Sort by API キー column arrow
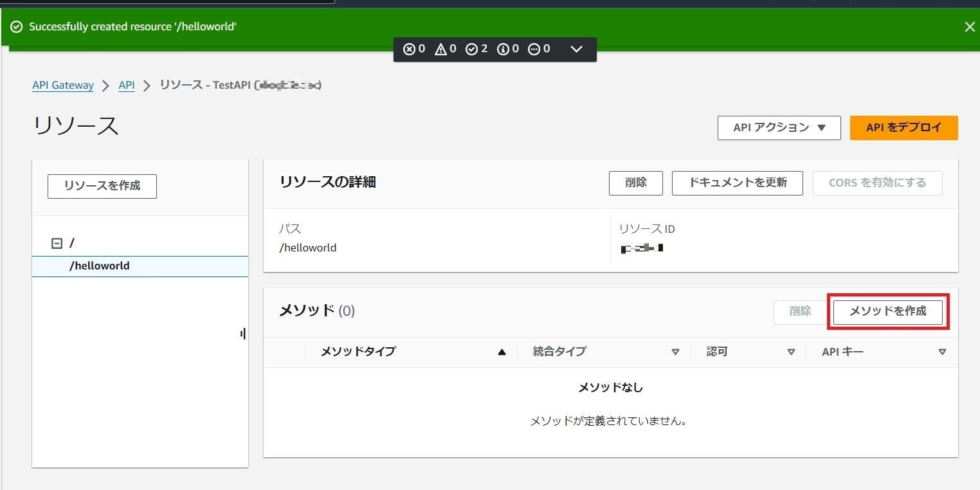Image resolution: width=980 pixels, height=490 pixels. (x=943, y=352)
